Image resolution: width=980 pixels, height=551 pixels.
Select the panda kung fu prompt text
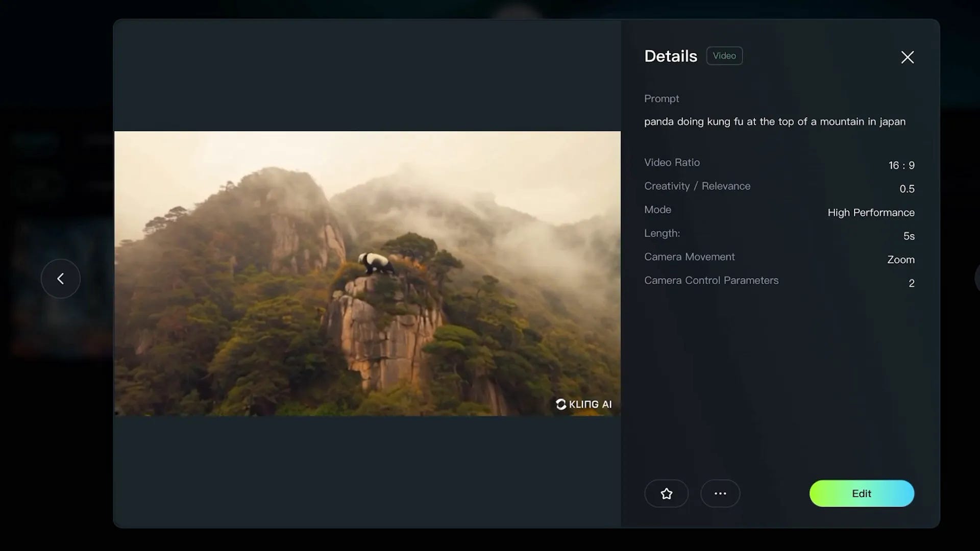[774, 121]
